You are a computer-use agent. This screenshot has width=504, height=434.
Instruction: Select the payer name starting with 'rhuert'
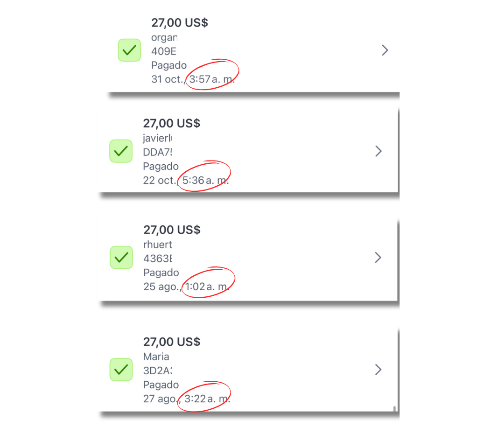(x=158, y=244)
